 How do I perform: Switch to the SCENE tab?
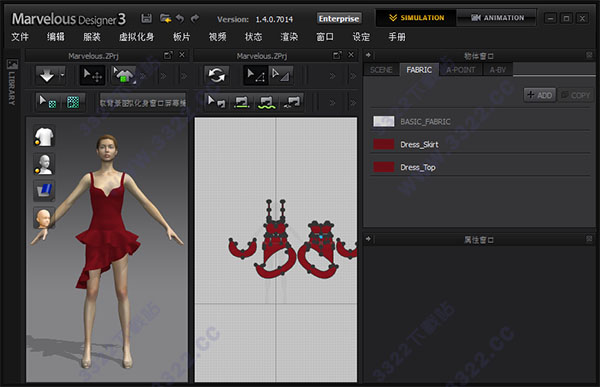point(381,70)
